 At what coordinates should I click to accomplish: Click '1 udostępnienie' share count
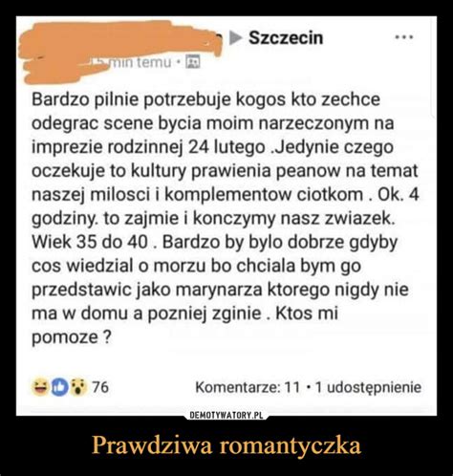coord(368,388)
